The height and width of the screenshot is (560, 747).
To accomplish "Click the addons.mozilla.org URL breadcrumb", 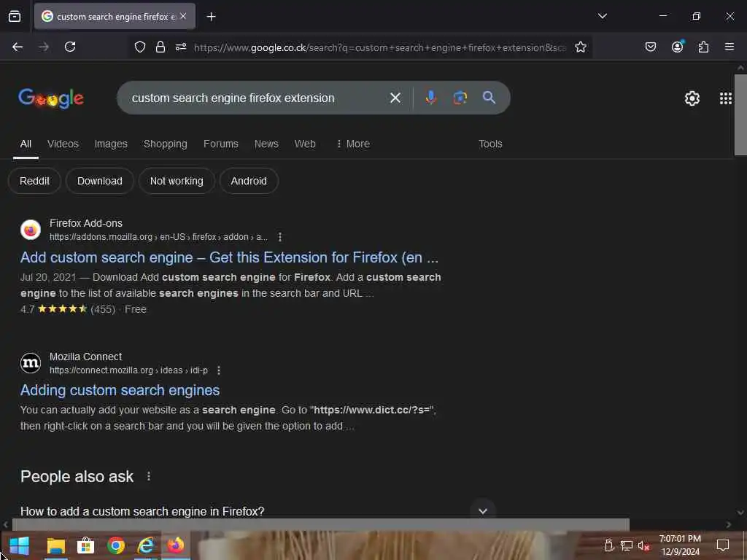I will coord(158,237).
